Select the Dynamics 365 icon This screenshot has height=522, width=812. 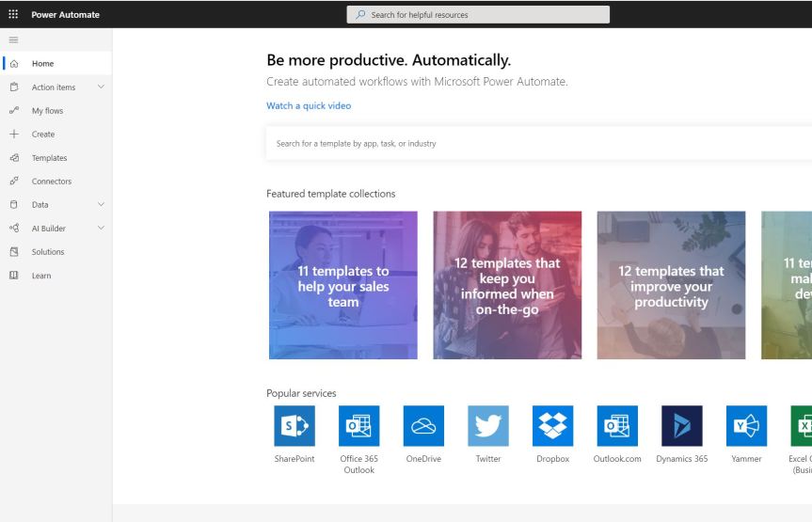point(681,426)
